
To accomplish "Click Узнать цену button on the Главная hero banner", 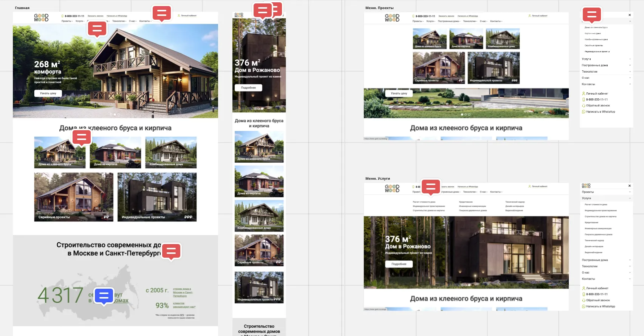I will (x=48, y=93).
